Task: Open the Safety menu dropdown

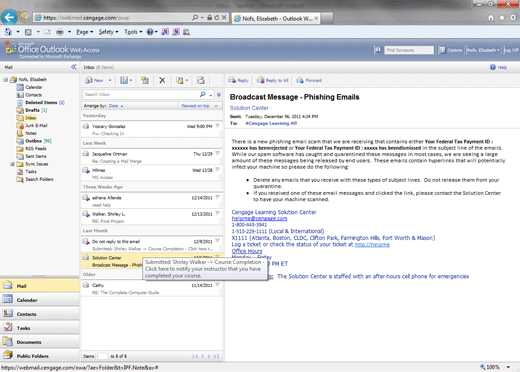Action: pos(108,32)
